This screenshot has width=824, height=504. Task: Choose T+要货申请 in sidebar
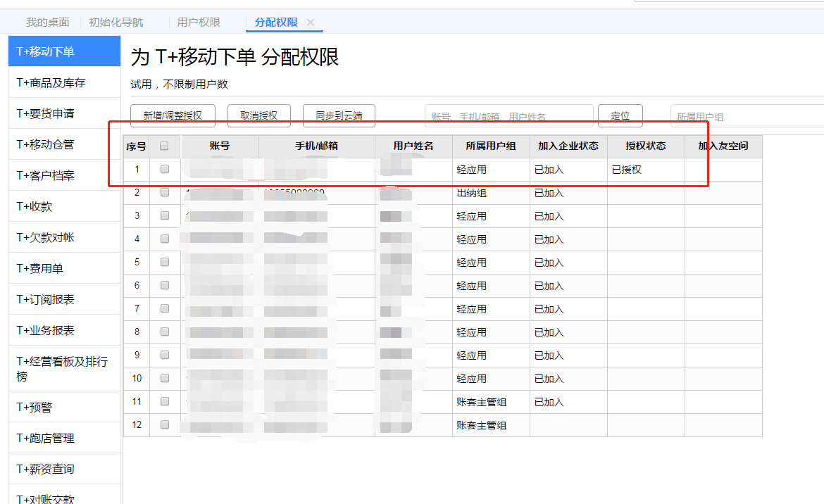(x=64, y=113)
